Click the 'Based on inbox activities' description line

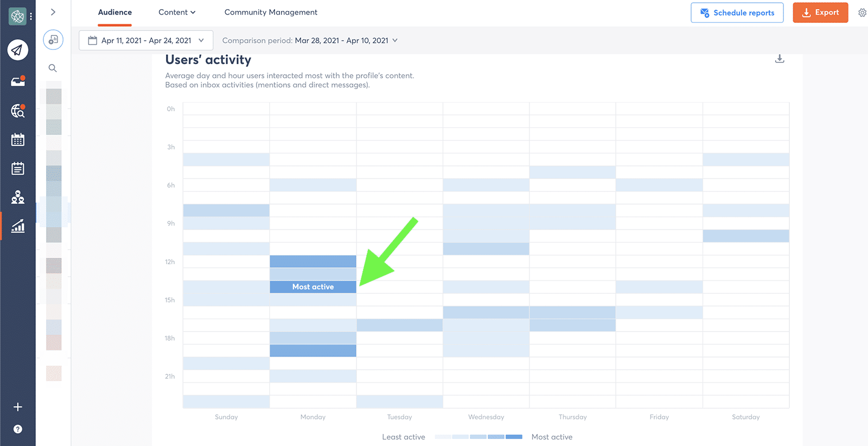pos(267,85)
